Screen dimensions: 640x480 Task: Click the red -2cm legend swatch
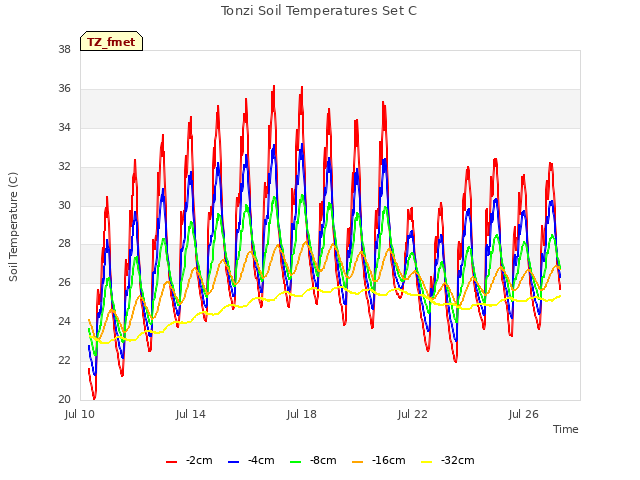click(171, 462)
